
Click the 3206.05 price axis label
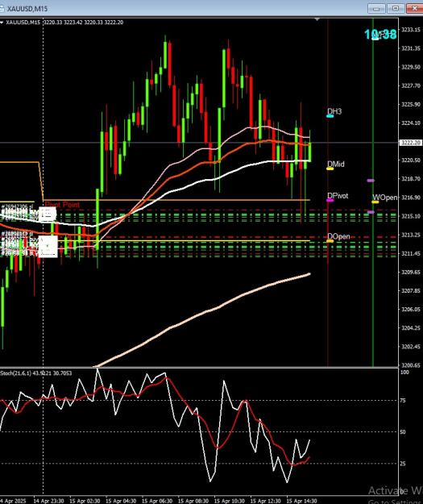[411, 309]
